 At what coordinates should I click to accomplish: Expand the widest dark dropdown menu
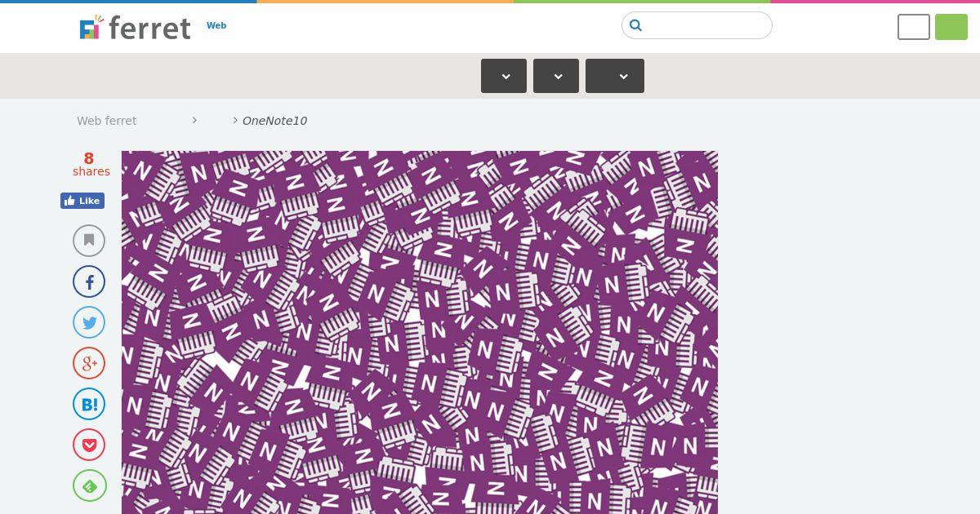tap(615, 76)
